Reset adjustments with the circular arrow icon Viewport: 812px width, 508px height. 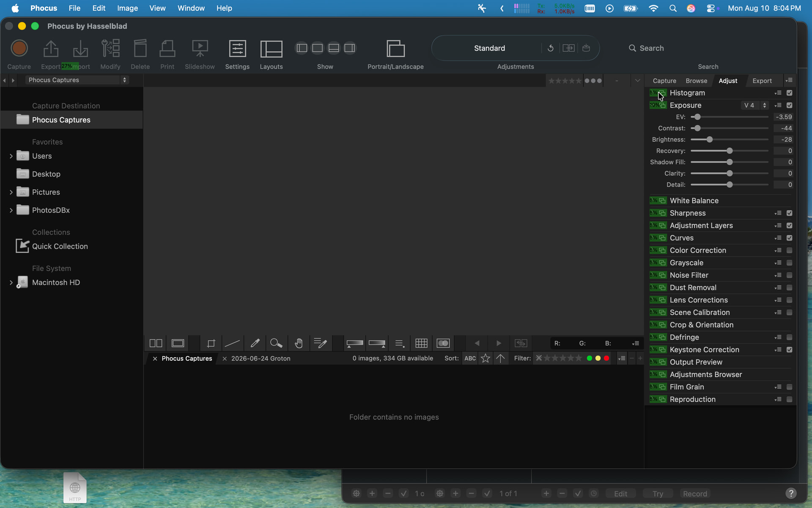coord(550,48)
